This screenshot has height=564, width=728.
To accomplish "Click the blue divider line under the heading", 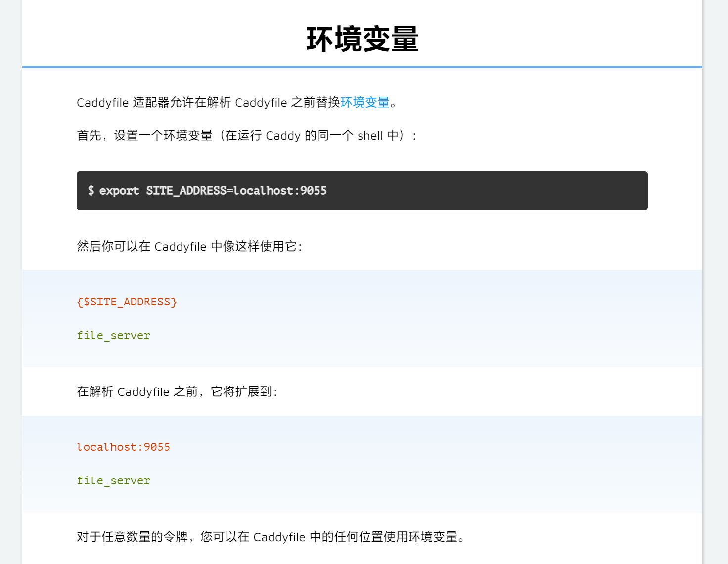I will (362, 67).
